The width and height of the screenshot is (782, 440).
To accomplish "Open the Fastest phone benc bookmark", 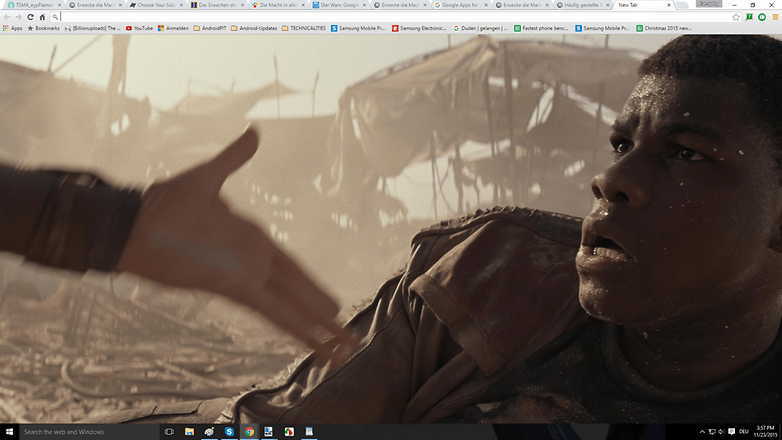I will 541,28.
